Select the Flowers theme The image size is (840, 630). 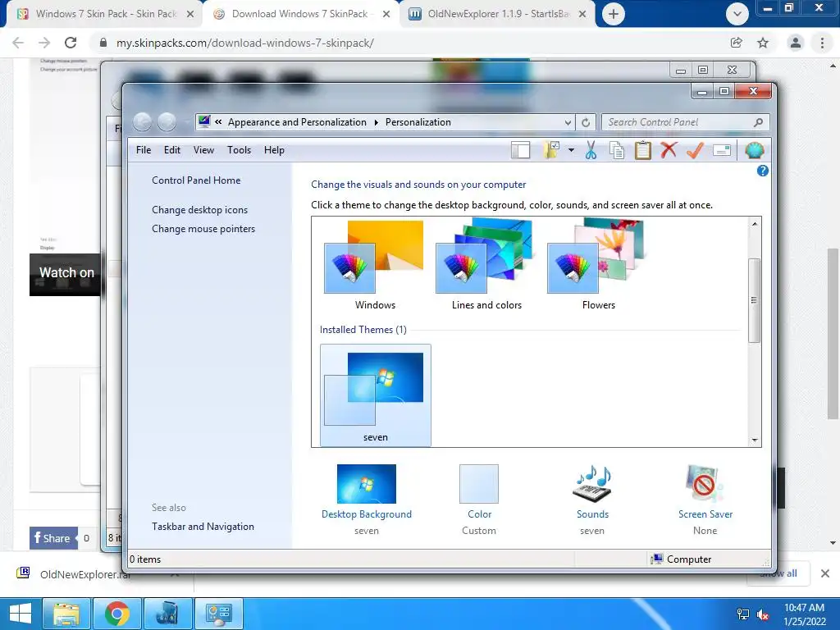point(598,265)
